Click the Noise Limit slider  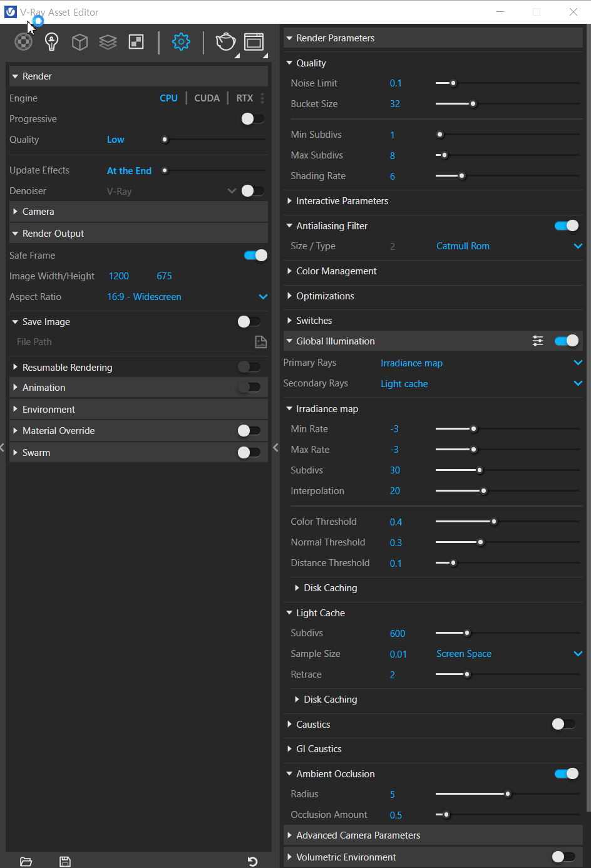click(507, 83)
